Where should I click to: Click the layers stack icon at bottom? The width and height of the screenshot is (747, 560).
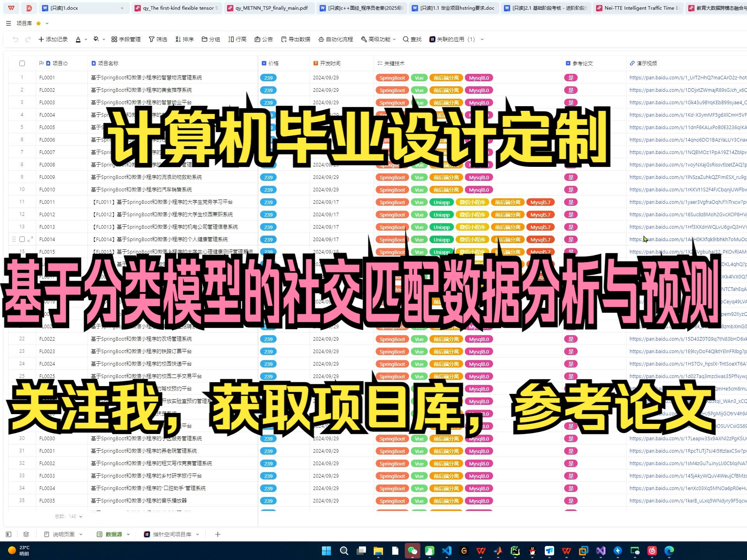point(26,534)
